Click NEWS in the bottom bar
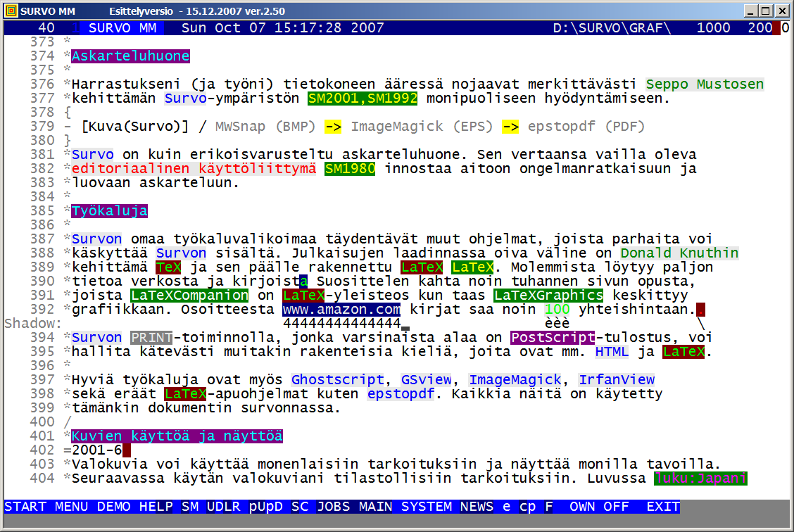794x532 pixels. pos(477,507)
